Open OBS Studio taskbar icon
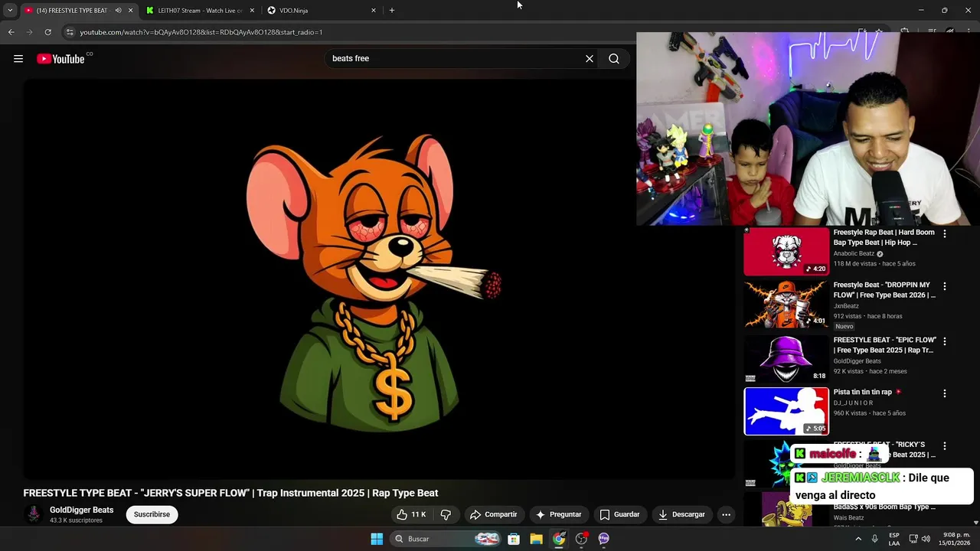 [x=581, y=539]
